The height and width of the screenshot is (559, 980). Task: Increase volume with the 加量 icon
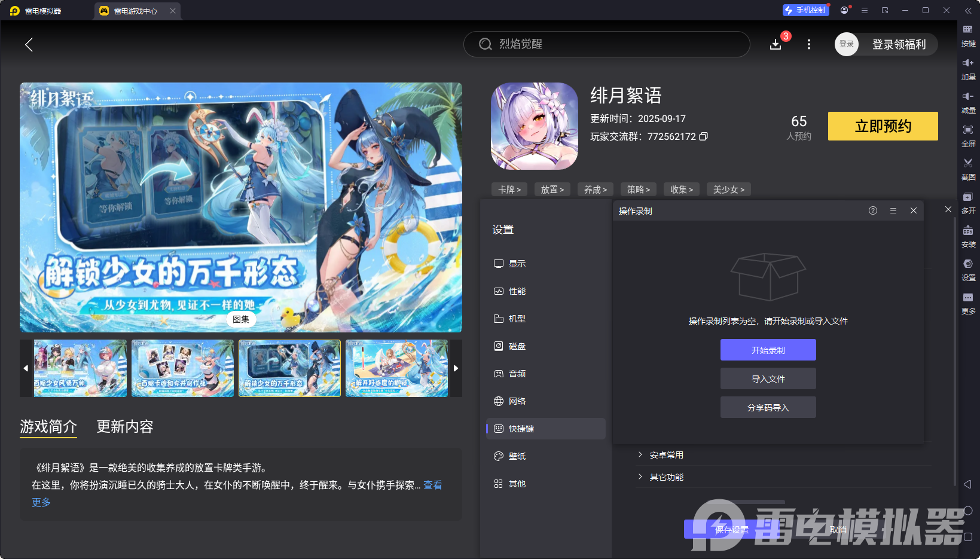969,69
